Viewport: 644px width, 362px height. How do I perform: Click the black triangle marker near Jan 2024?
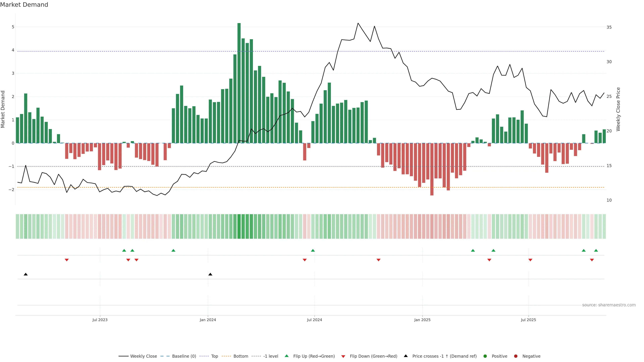pos(210,274)
